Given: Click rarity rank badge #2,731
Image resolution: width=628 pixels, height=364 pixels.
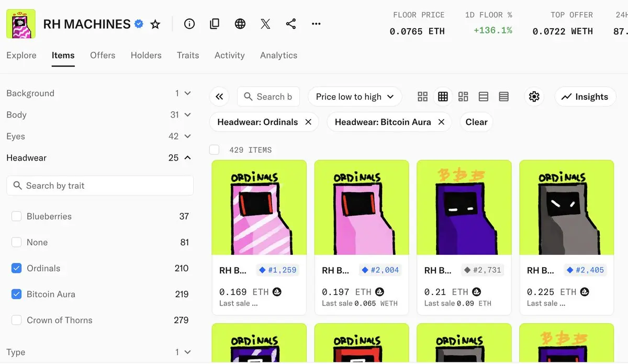Looking at the screenshot, I should [483, 270].
